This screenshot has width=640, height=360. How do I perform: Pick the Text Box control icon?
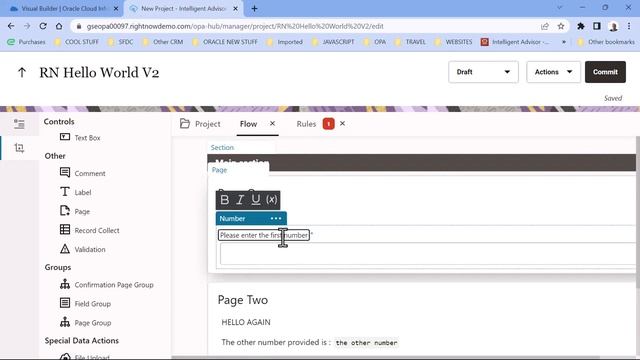coord(64,137)
